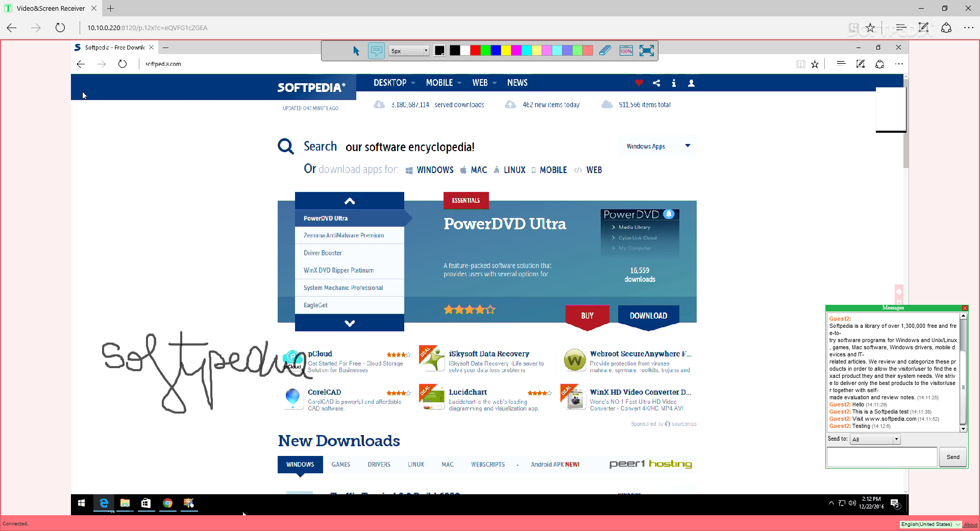Open the iSkysoft Data Recovery listing
The width and height of the screenshot is (980, 531).
click(x=489, y=354)
